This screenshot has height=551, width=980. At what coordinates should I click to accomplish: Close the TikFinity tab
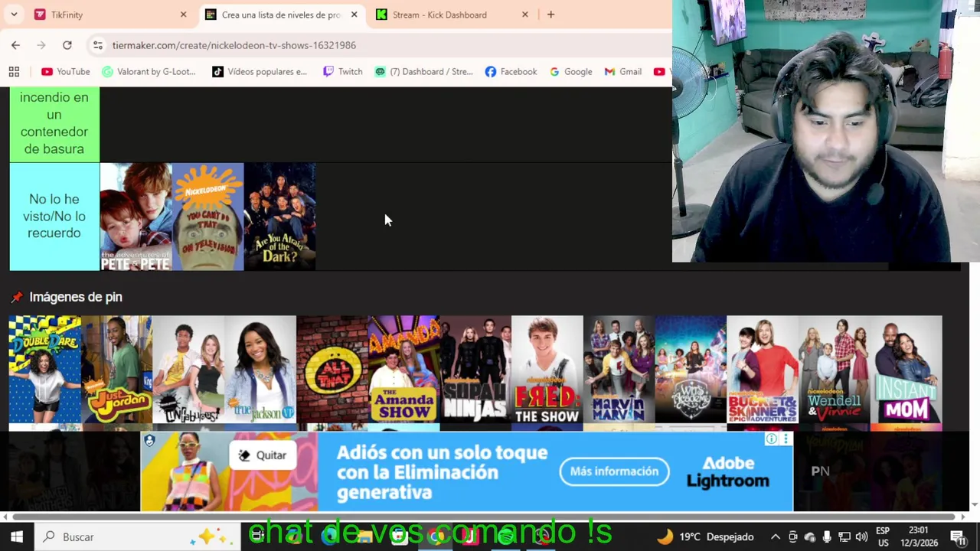coord(183,15)
